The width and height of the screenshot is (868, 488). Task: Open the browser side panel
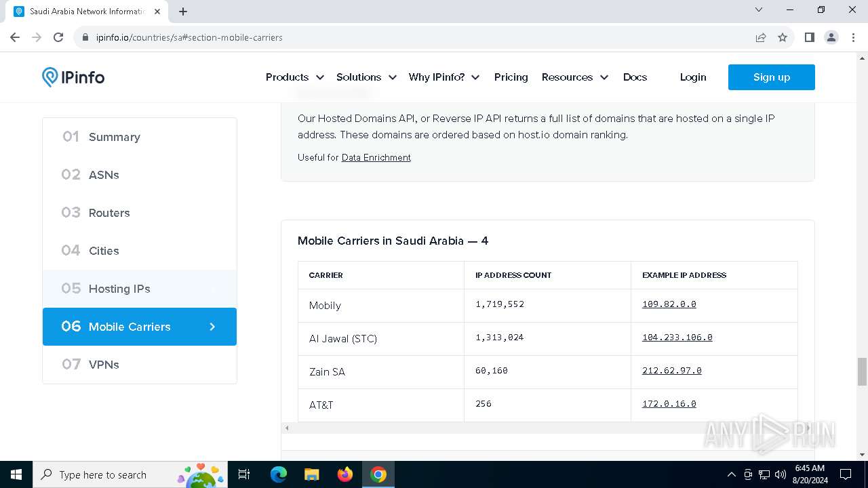(809, 37)
